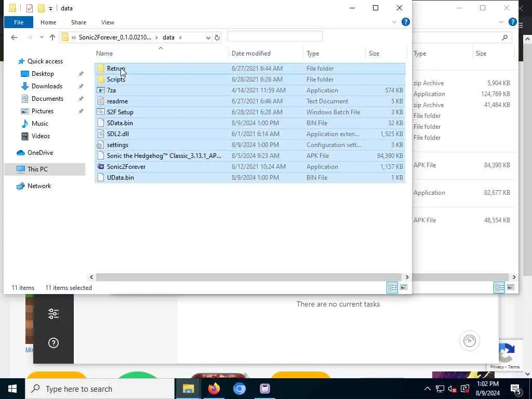Screen dimensions: 532x399
Task: Open File Explorer from the taskbar
Action: (188, 389)
